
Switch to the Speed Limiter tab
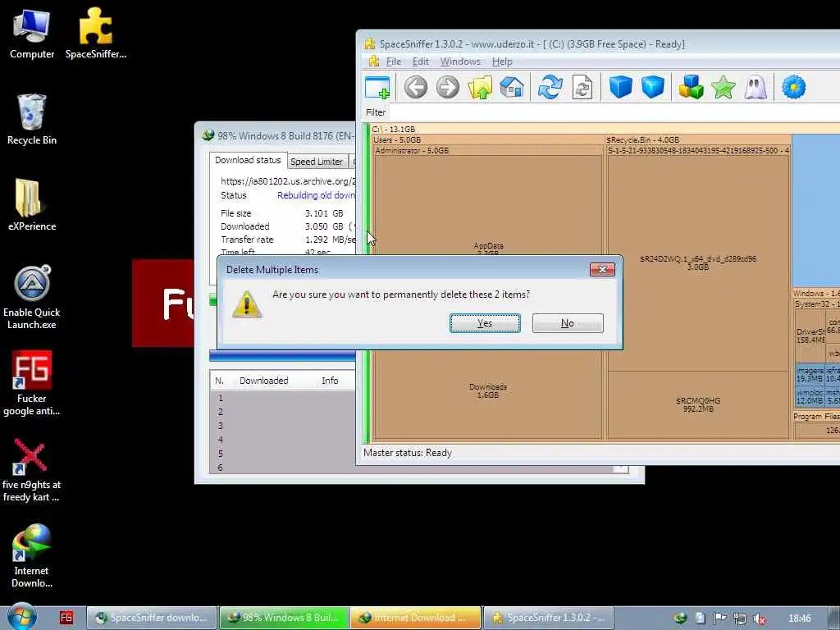click(x=317, y=162)
